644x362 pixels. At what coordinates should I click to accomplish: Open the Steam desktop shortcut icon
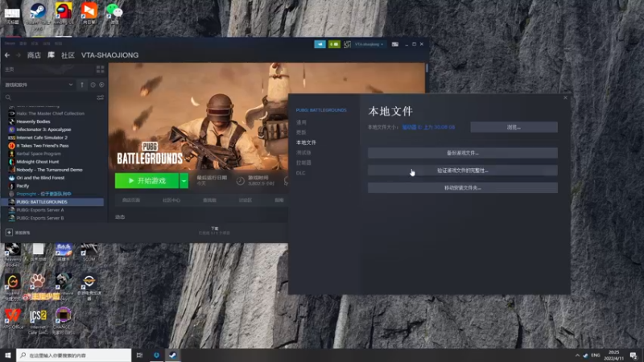(38, 13)
